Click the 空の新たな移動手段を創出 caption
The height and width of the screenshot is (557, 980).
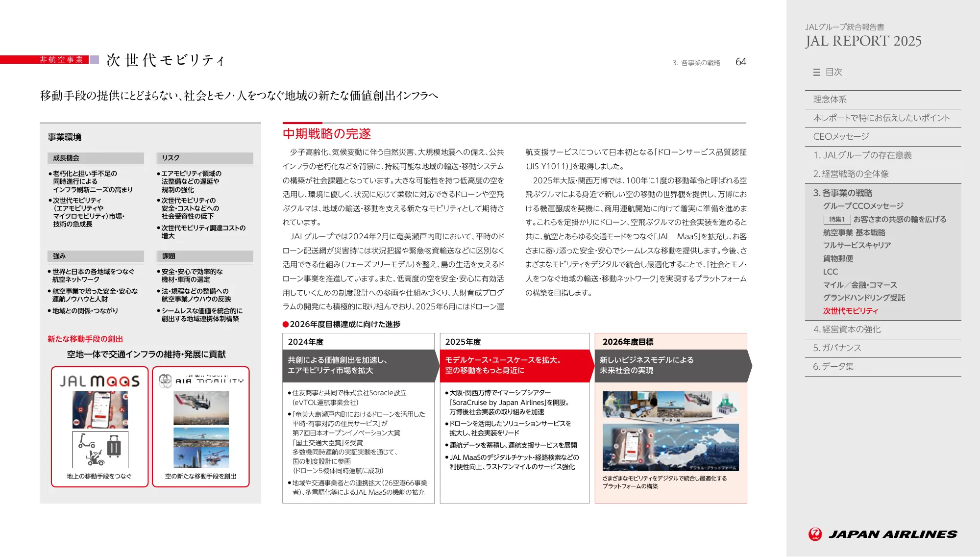pos(201,476)
